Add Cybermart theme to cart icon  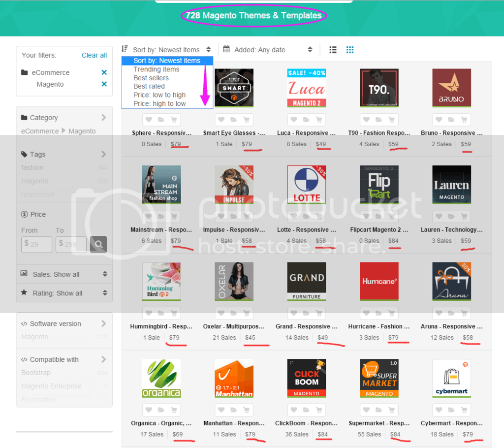(x=464, y=410)
